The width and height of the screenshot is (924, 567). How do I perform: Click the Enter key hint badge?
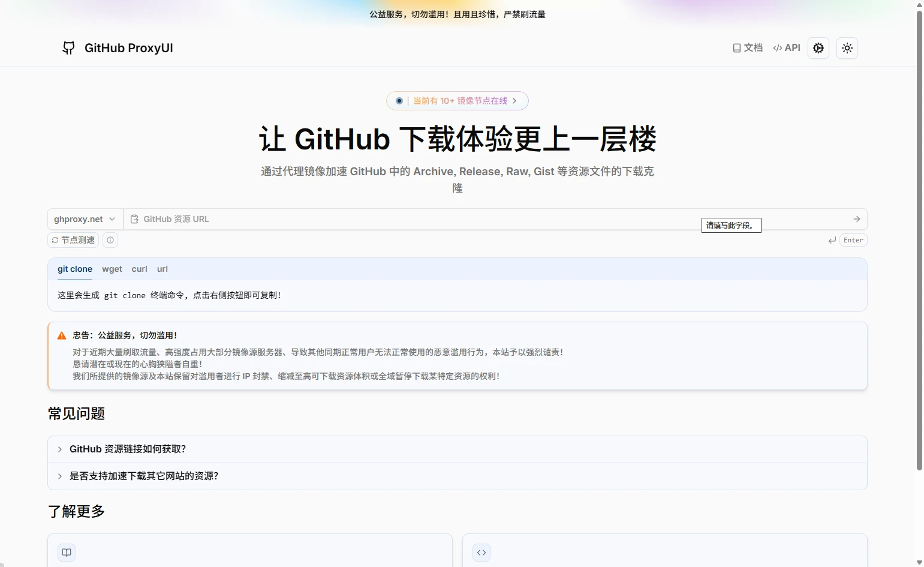853,240
